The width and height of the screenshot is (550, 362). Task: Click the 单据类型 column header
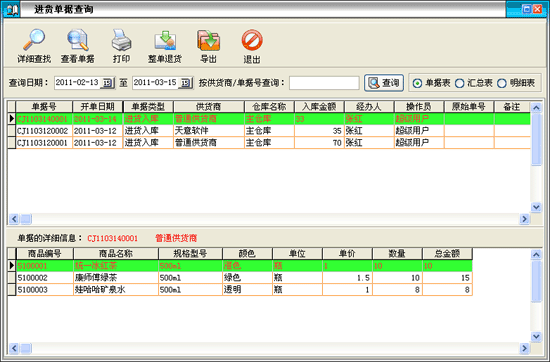(x=148, y=107)
